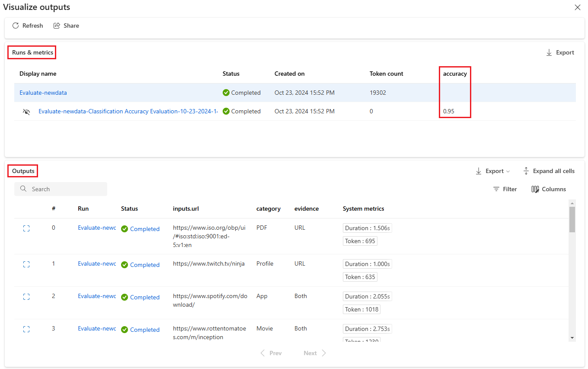Open Evaluate-newdata-Classification Accuracy Evaluation run link
This screenshot has height=369, width=588.
tap(128, 111)
